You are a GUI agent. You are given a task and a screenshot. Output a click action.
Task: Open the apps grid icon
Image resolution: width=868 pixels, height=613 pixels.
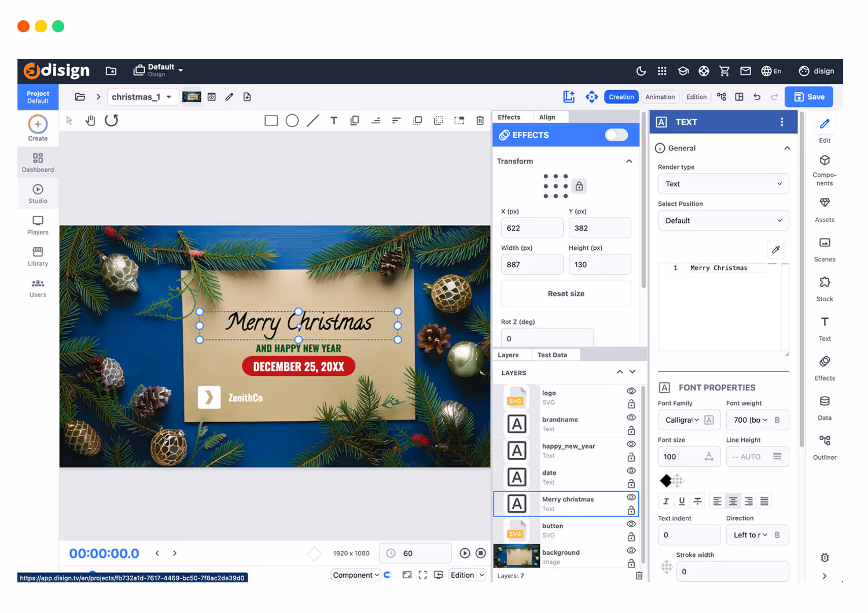click(662, 71)
